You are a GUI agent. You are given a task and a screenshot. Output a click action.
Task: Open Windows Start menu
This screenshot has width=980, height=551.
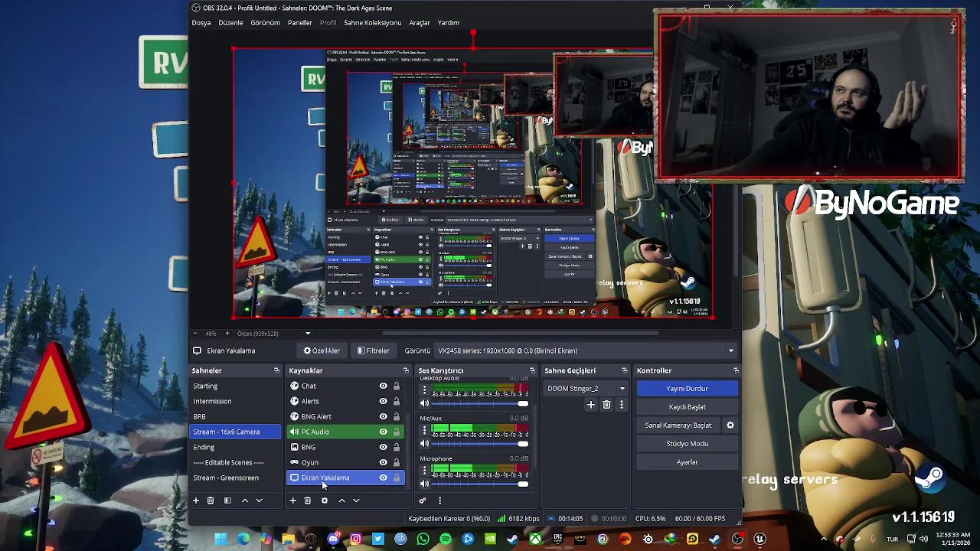pyautogui.click(x=220, y=540)
